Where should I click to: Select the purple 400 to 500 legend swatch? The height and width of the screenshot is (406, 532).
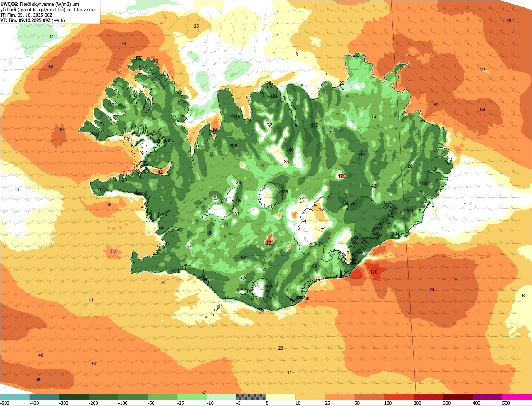click(487, 397)
